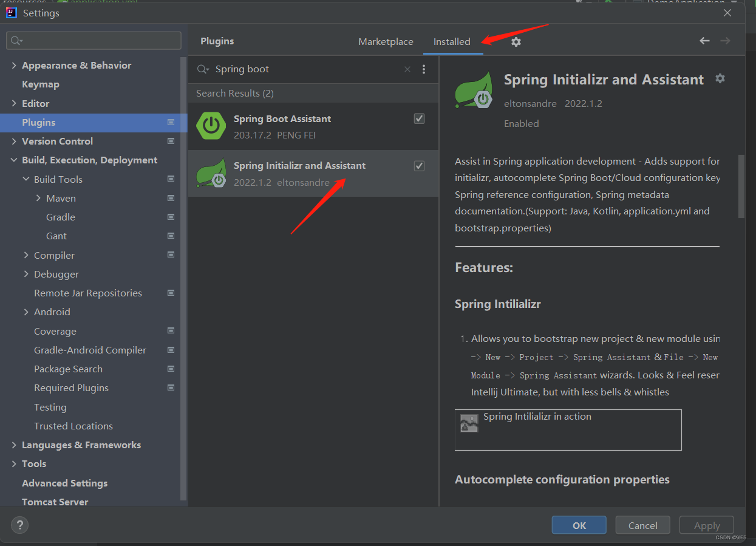Click the forward navigation arrow

point(725,41)
